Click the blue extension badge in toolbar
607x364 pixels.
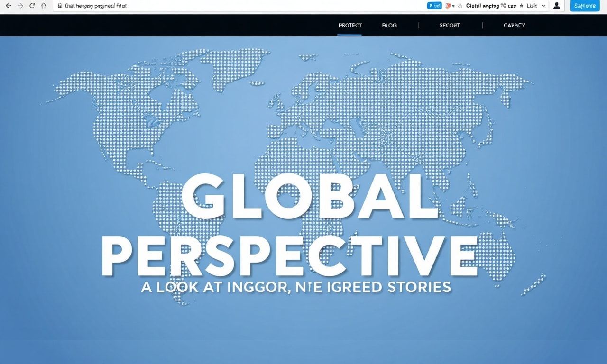pyautogui.click(x=434, y=6)
